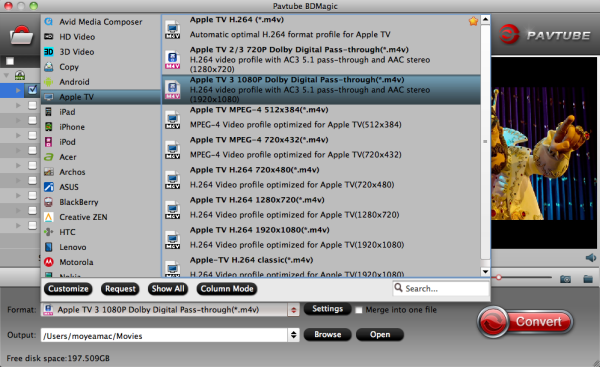Click the Apple TV MPEG-4 512x384 icon

[x=173, y=120]
